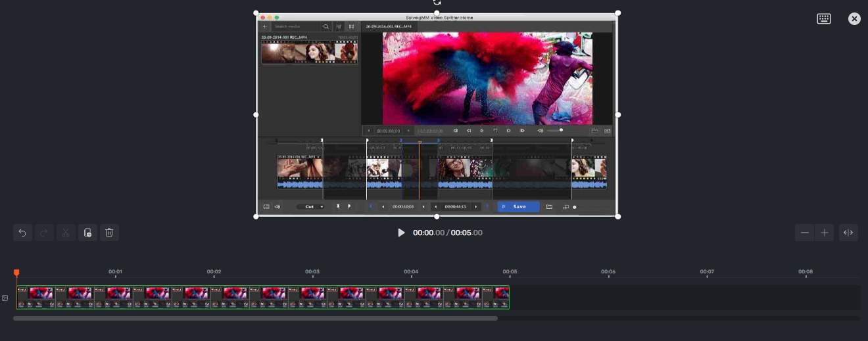The width and height of the screenshot is (868, 341).
Task: Click the 00:03 mark on the ruler
Action: pos(312,271)
